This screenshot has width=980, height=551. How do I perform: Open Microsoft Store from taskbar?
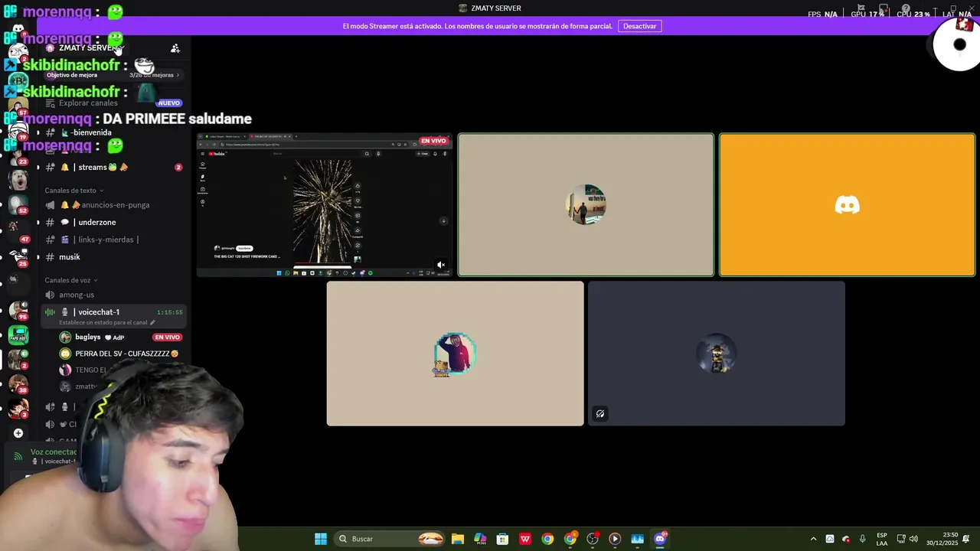pos(502,539)
